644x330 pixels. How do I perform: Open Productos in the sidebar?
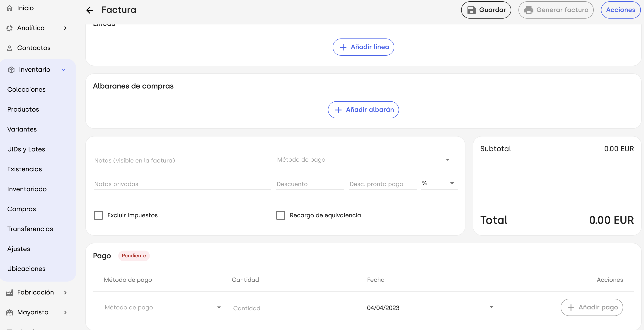[23, 109]
